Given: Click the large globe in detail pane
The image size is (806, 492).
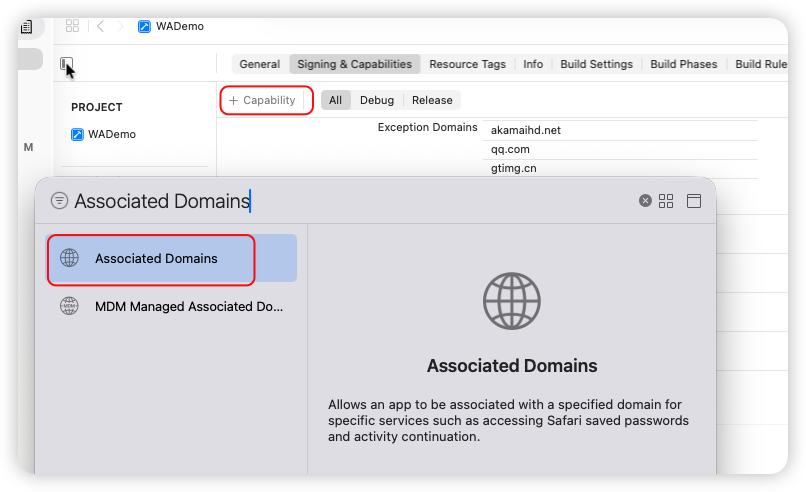Looking at the screenshot, I should 511,301.
